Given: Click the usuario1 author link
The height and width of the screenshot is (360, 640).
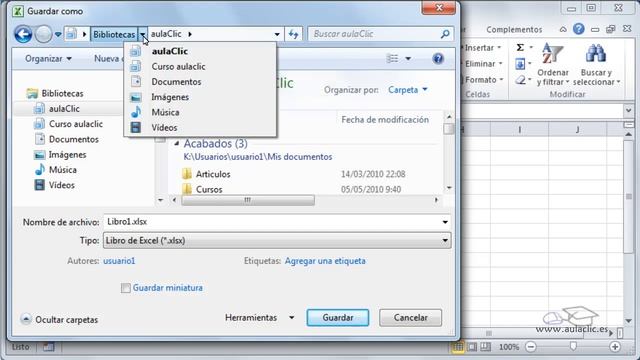Looking at the screenshot, I should (119, 261).
